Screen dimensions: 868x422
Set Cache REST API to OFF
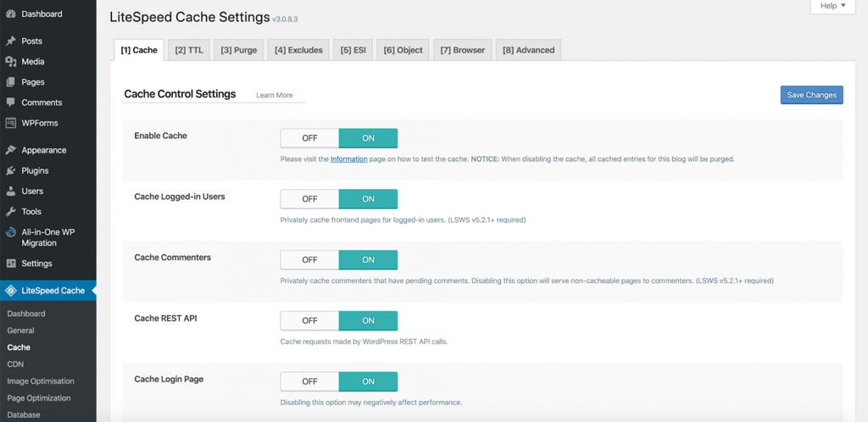point(309,321)
